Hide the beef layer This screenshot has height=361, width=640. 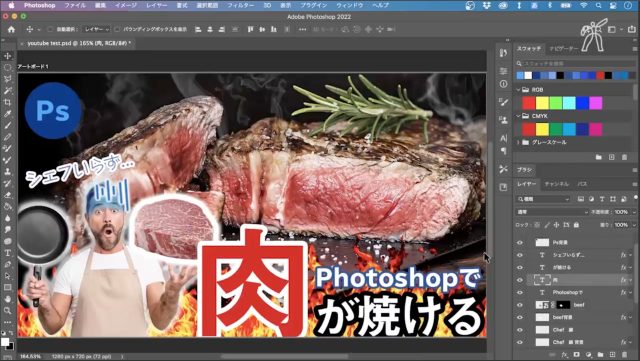[520, 305]
